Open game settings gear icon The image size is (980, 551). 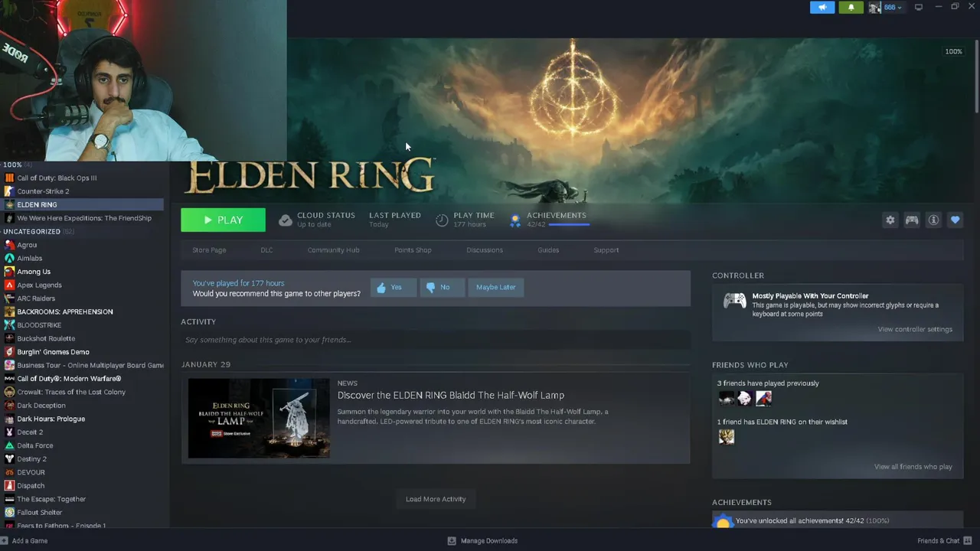click(x=890, y=220)
